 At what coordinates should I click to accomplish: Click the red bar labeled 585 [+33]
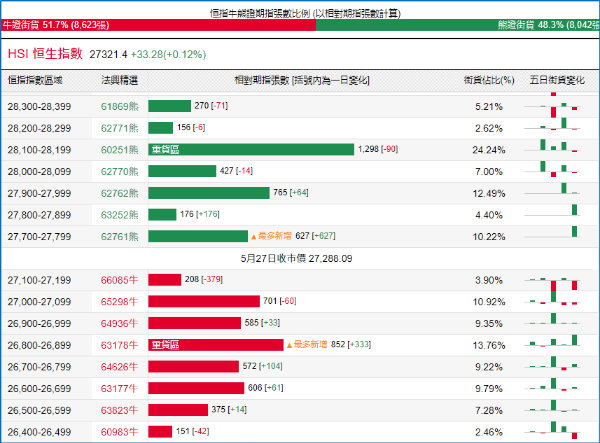(x=195, y=323)
